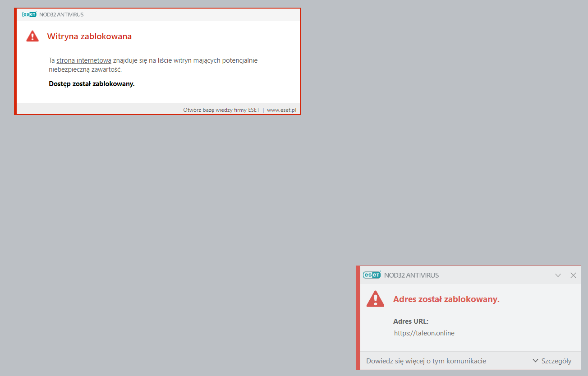Visit the www.eset.pl footer link
The width and height of the screenshot is (588, 376).
tap(281, 110)
